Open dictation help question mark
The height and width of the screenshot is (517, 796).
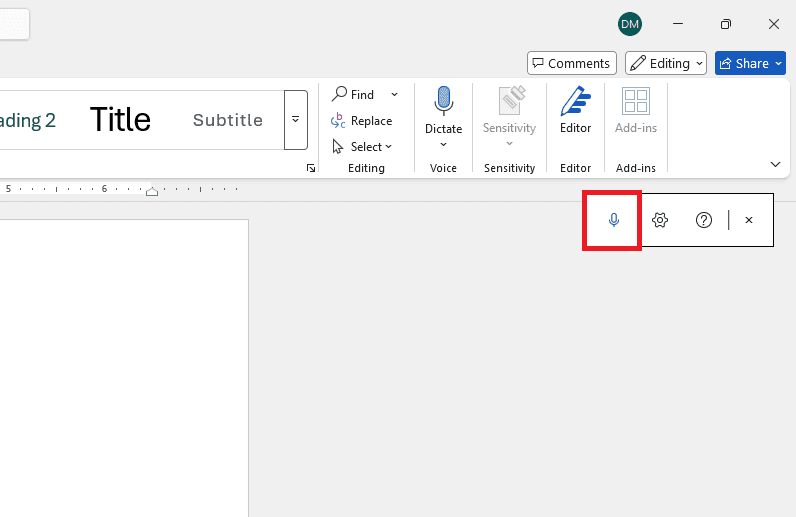click(704, 220)
